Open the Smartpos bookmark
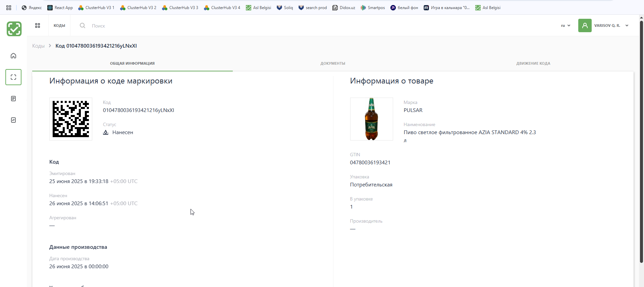The height and width of the screenshot is (287, 644). (373, 8)
